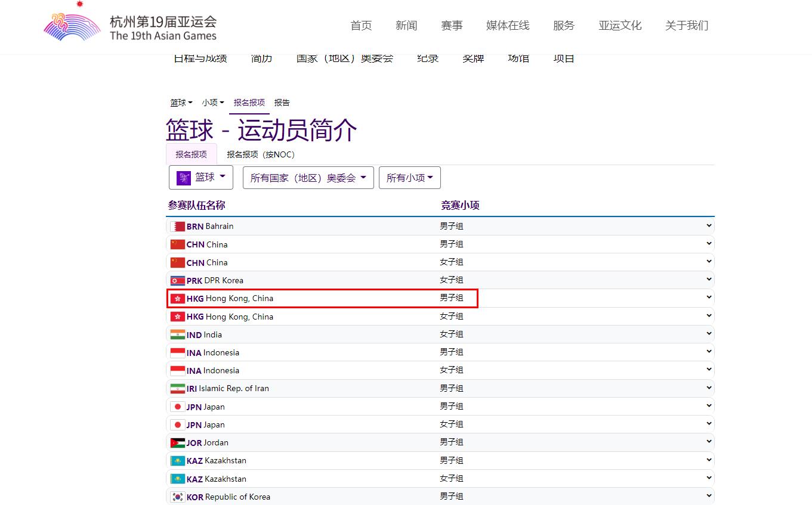The width and height of the screenshot is (812, 505).
Task: Expand the PRK DPR Korea row chevron
Action: click(709, 280)
